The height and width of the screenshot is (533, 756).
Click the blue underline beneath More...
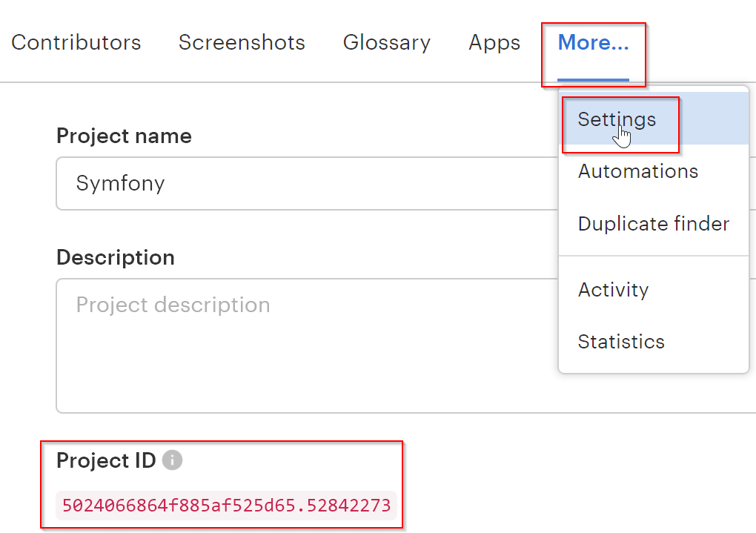point(593,79)
